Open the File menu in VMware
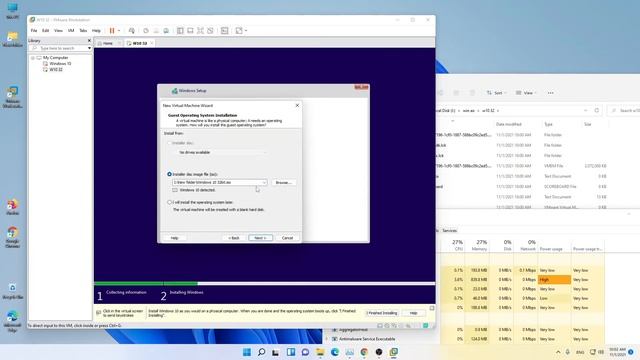Image resolution: width=640 pixels, height=360 pixels. 34,31
